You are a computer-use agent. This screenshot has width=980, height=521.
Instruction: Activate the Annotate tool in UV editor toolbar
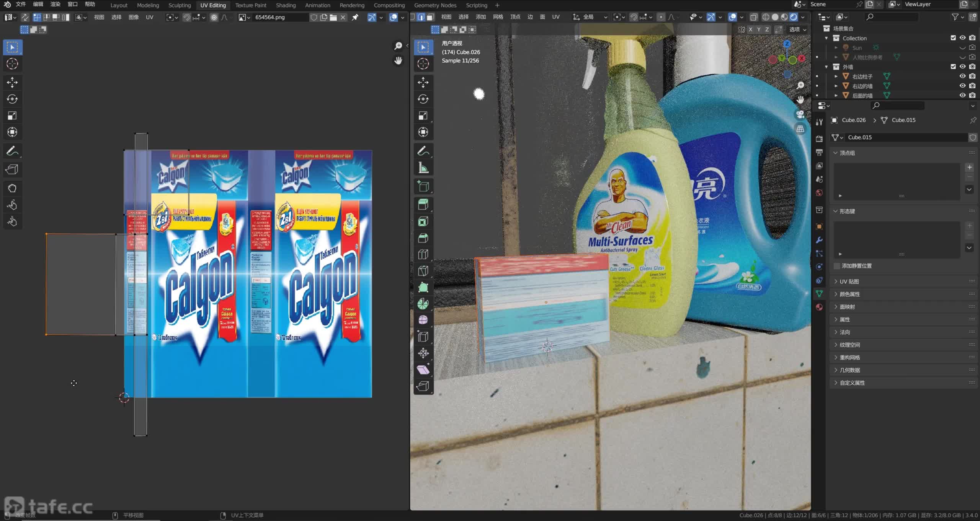pyautogui.click(x=12, y=151)
